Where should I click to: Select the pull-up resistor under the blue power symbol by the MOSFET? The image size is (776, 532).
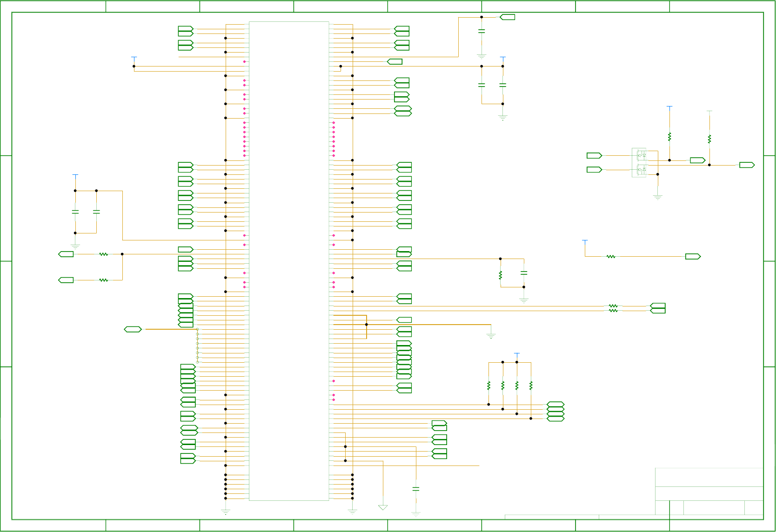[669, 137]
